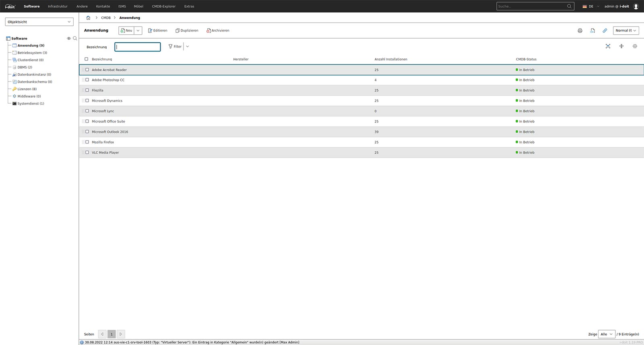
Task: Check the Adobe Photoshop CC row checkbox
Action: (x=87, y=80)
